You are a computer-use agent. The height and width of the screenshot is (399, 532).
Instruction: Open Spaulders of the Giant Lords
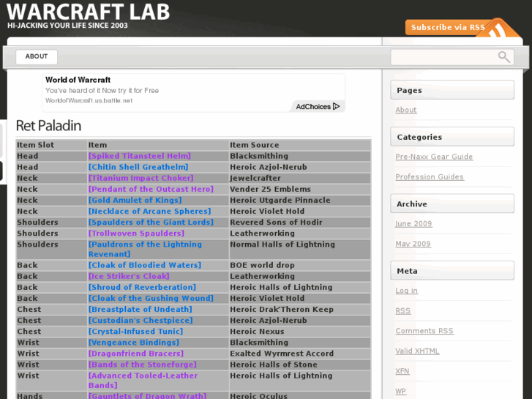point(151,222)
